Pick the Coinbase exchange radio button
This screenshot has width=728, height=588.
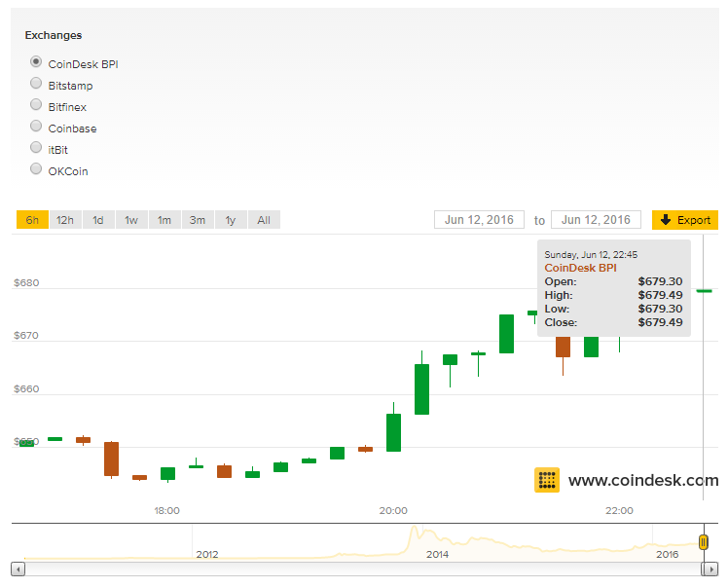pyautogui.click(x=36, y=126)
